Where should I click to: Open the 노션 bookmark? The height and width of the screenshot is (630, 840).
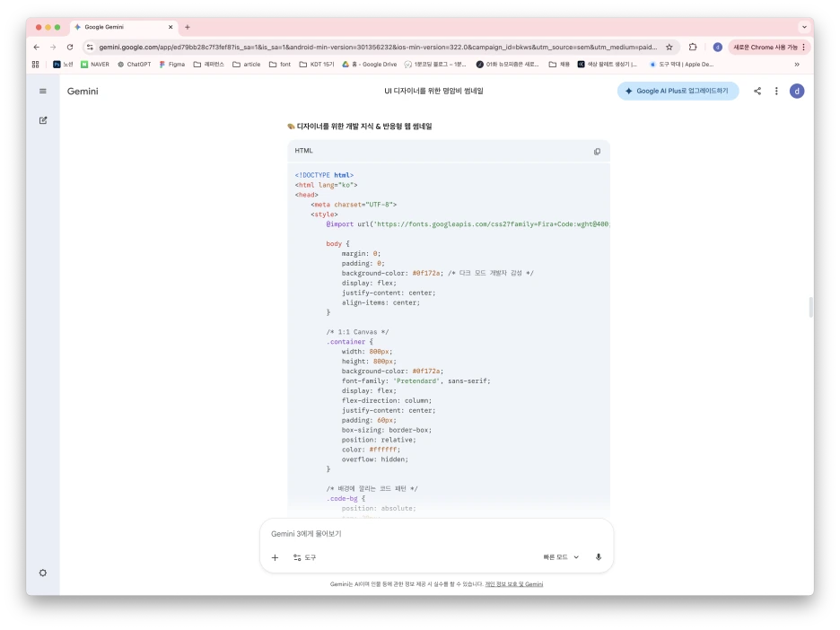click(x=63, y=65)
